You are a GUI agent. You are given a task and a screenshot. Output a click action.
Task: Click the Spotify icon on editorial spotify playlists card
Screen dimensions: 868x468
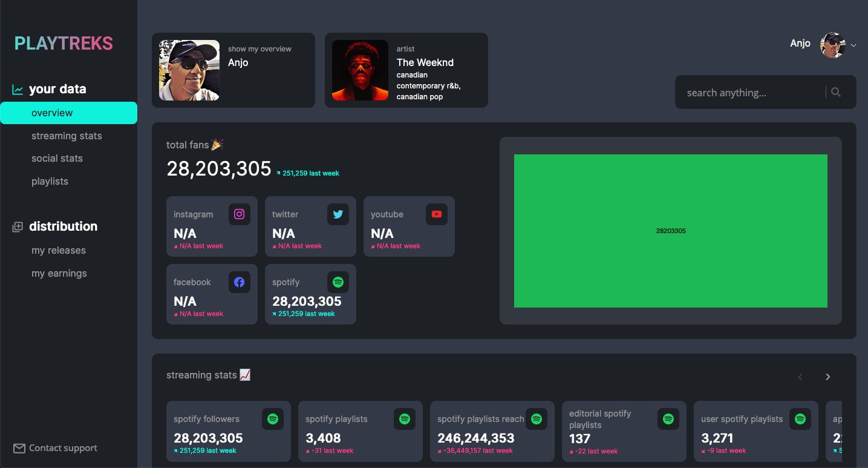pyautogui.click(x=668, y=419)
